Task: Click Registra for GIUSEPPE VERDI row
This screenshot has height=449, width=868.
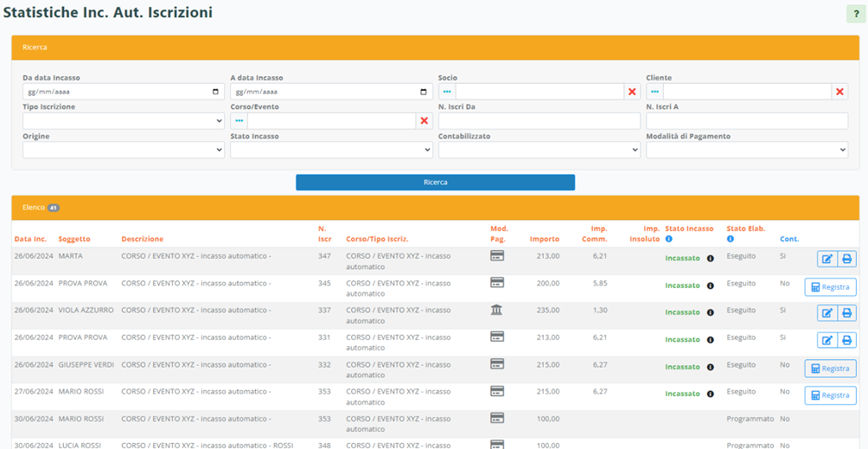Action: (830, 369)
